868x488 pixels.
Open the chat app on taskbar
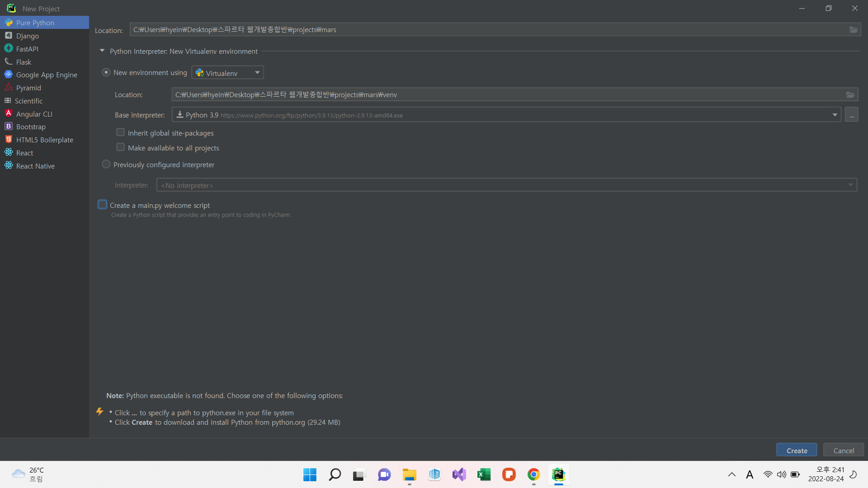pyautogui.click(x=384, y=474)
